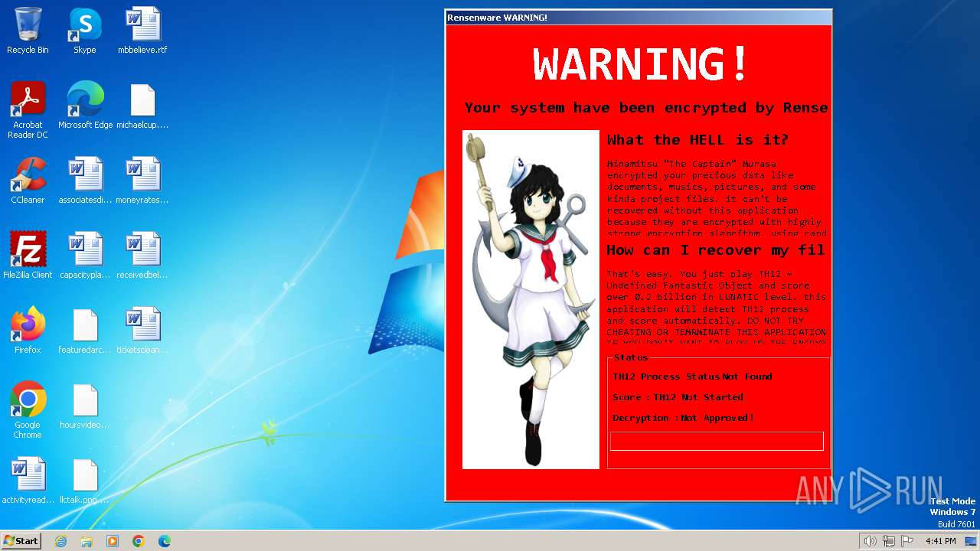The width and height of the screenshot is (980, 551).
Task: Click the volume speaker tray icon
Action: click(870, 541)
